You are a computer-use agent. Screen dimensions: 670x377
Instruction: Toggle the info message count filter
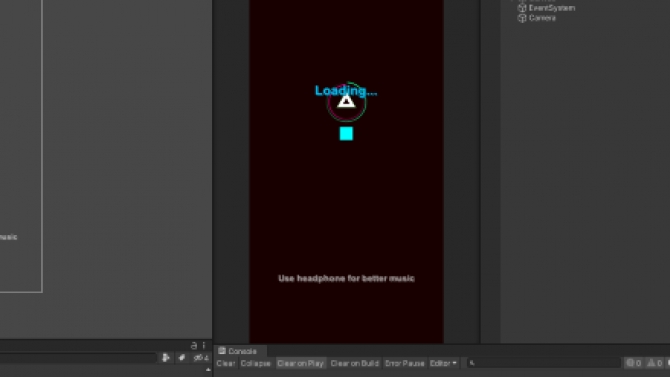tap(634, 363)
